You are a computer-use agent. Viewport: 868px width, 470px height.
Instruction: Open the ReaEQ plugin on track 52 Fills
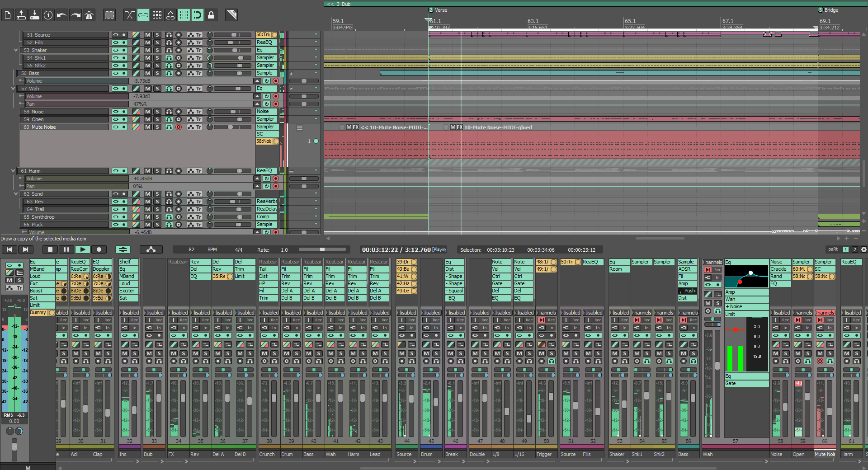pyautogui.click(x=266, y=42)
